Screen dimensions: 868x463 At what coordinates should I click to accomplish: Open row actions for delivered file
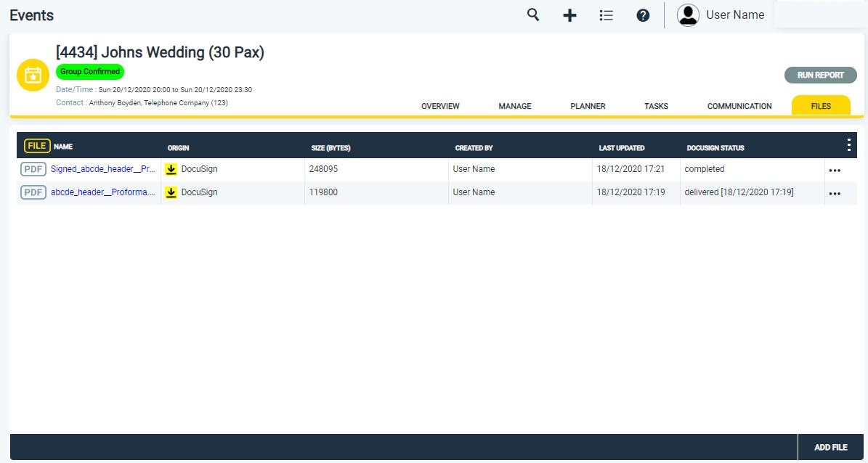[835, 194]
